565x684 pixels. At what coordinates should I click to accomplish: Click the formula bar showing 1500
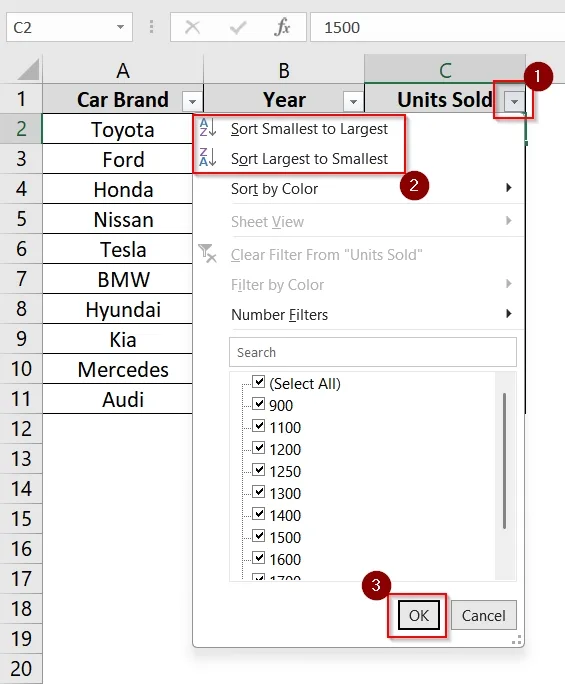tap(438, 27)
